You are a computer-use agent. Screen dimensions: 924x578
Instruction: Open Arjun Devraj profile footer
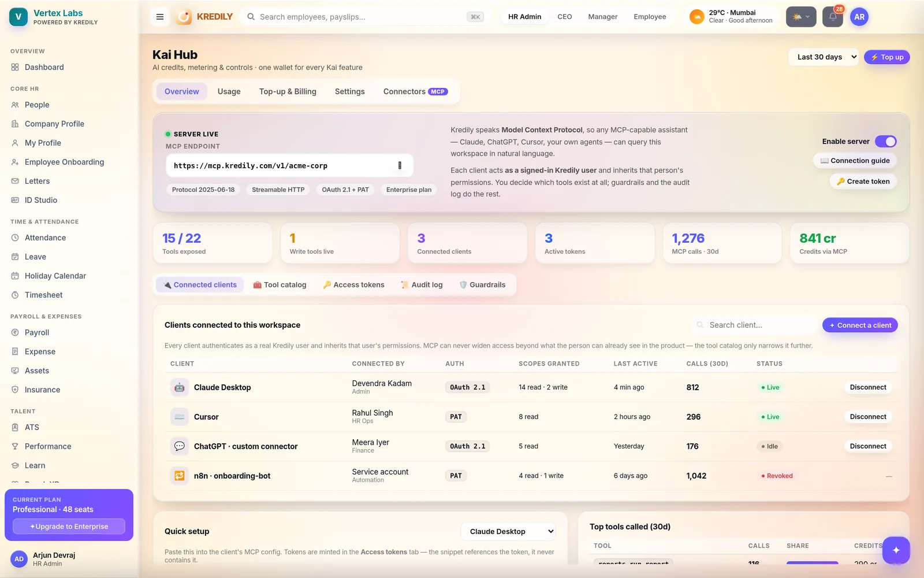tap(69, 559)
